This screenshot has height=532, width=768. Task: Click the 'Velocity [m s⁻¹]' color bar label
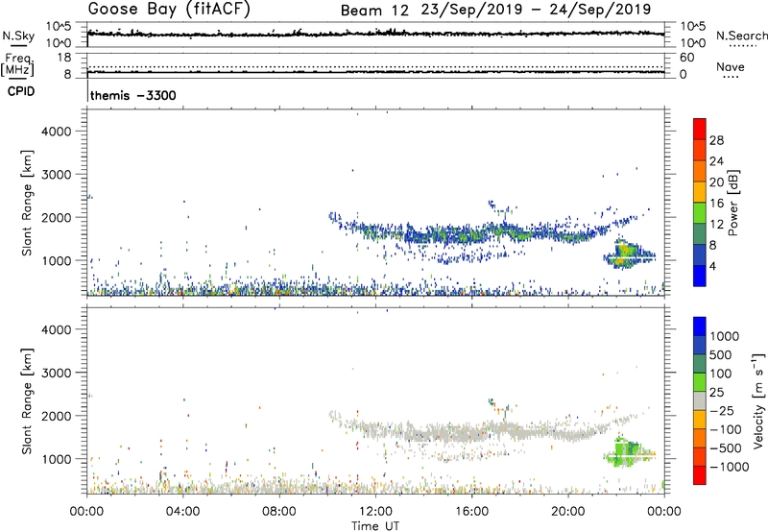tap(758, 400)
